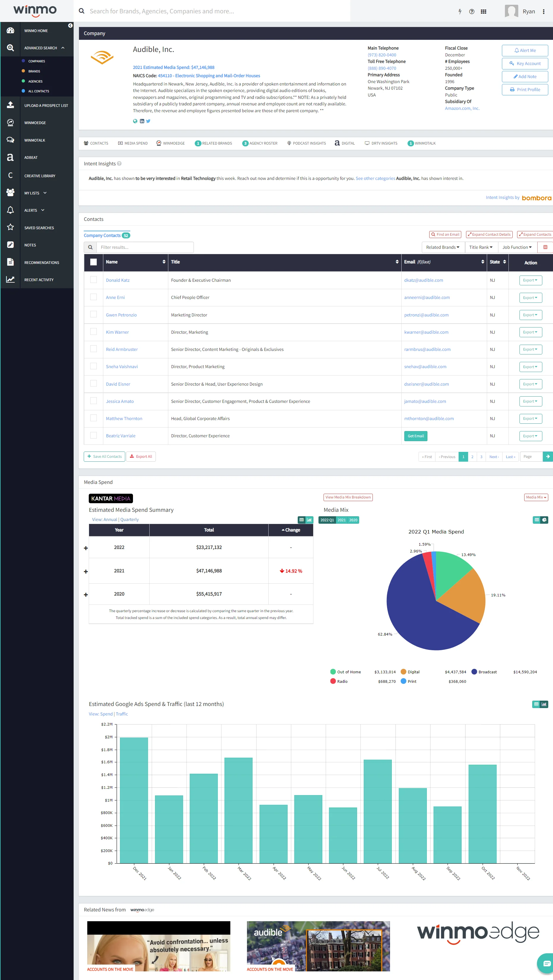Open the chat widget bubble
This screenshot has height=980, width=553.
coord(546,963)
